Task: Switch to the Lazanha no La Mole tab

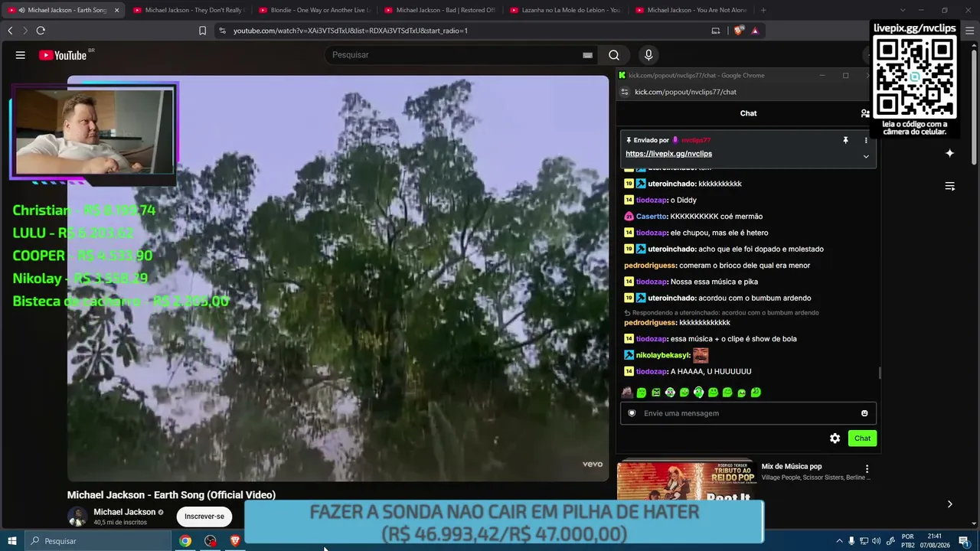Action: (566, 10)
